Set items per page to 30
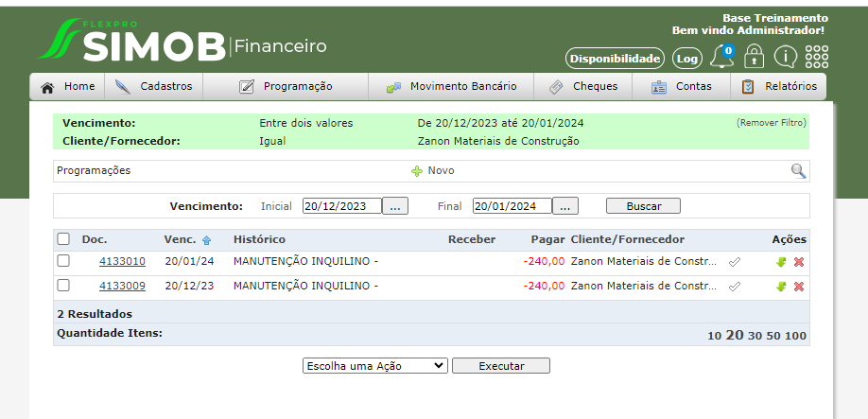 pyautogui.click(x=755, y=336)
